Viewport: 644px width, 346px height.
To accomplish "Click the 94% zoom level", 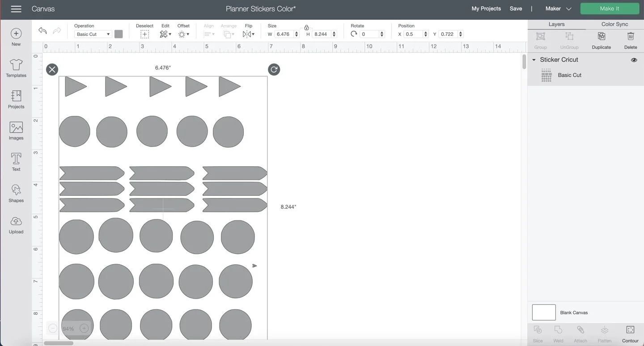I will click(68, 329).
